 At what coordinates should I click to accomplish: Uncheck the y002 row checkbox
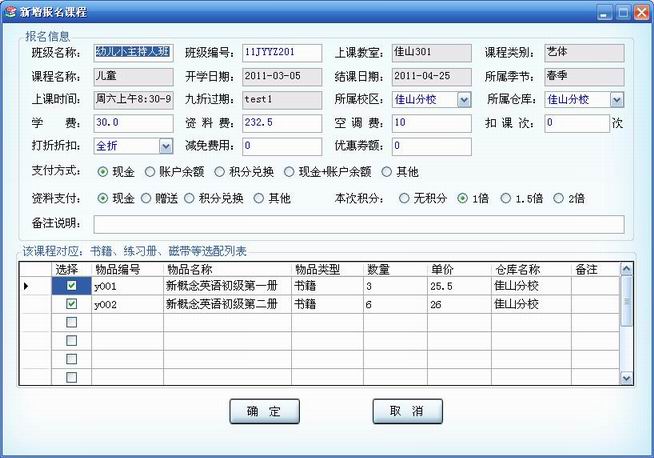(x=72, y=304)
